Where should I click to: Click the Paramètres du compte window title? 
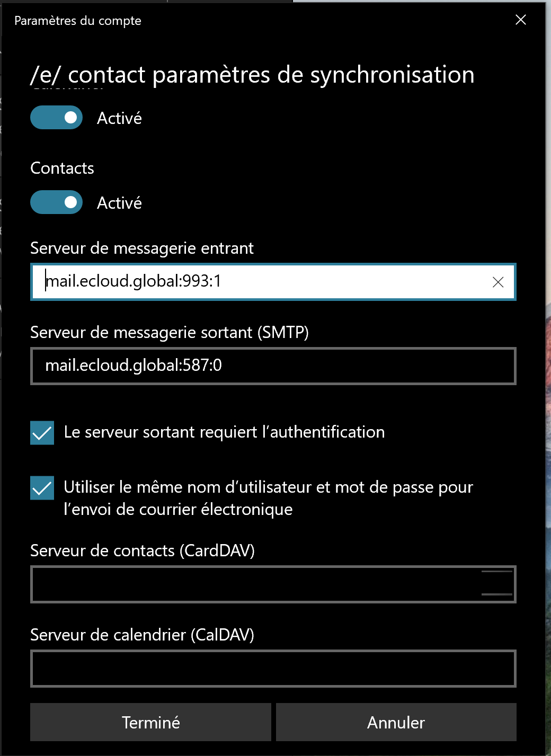[78, 21]
